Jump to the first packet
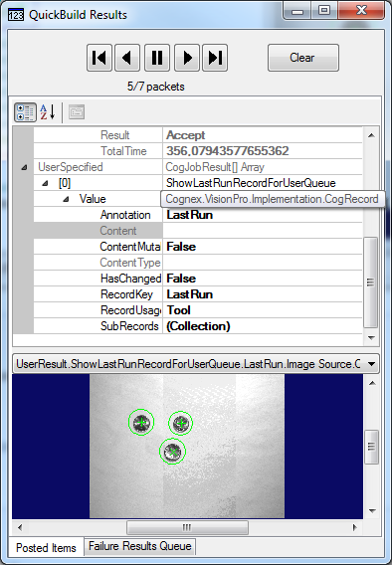392x565 pixels. pyautogui.click(x=99, y=58)
